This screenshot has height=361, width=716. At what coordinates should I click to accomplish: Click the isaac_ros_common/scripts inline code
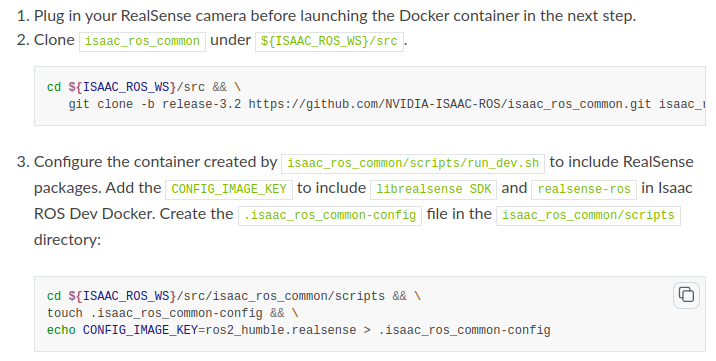[x=588, y=215]
